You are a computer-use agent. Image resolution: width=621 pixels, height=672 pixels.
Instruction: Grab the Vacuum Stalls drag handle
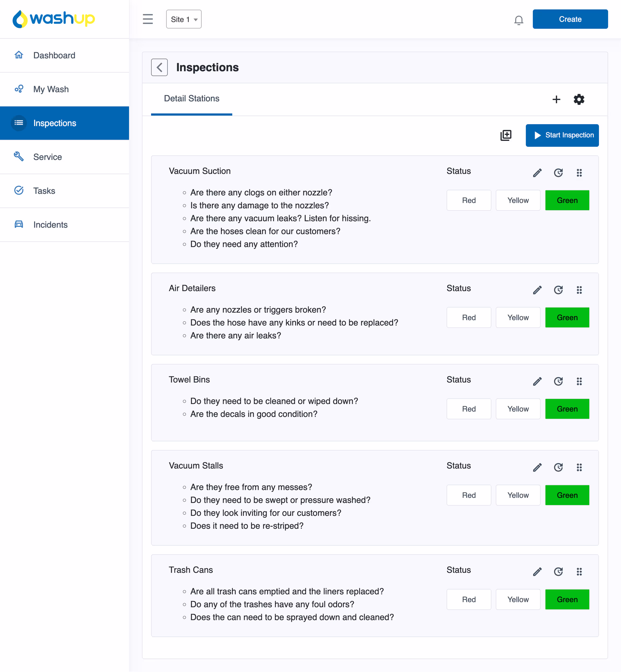pyautogui.click(x=579, y=467)
